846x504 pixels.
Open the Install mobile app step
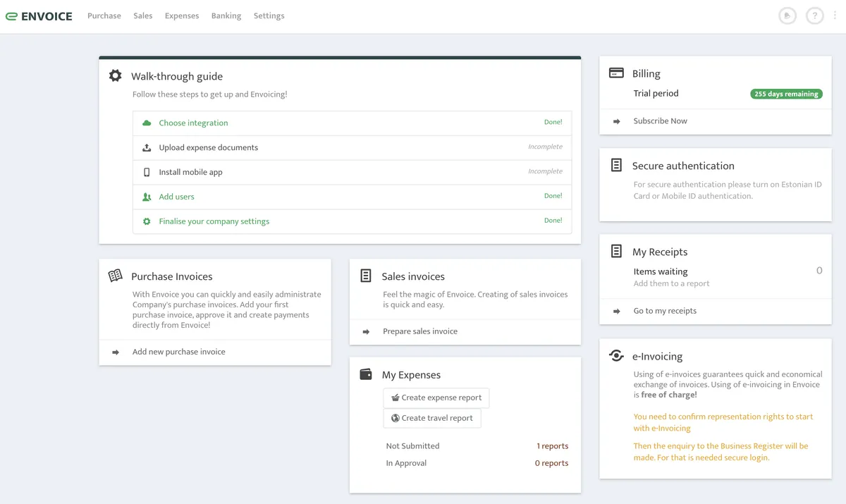click(x=352, y=172)
